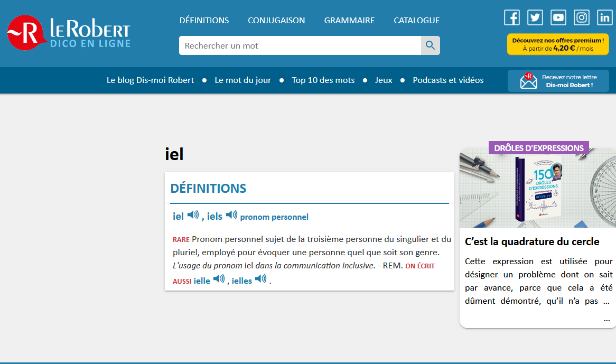Go to Le mot du jour
The width and height of the screenshot is (616, 364).
[243, 80]
